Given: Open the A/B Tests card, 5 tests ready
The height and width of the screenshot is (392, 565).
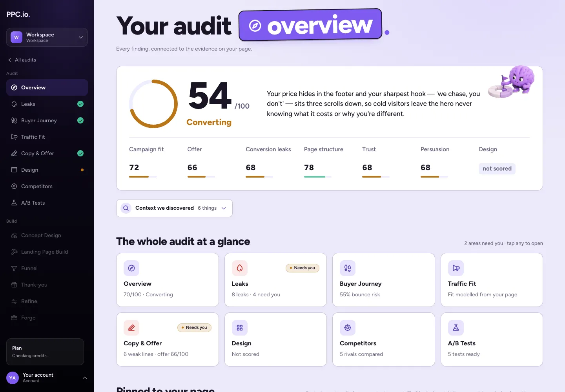Looking at the screenshot, I should tap(492, 339).
